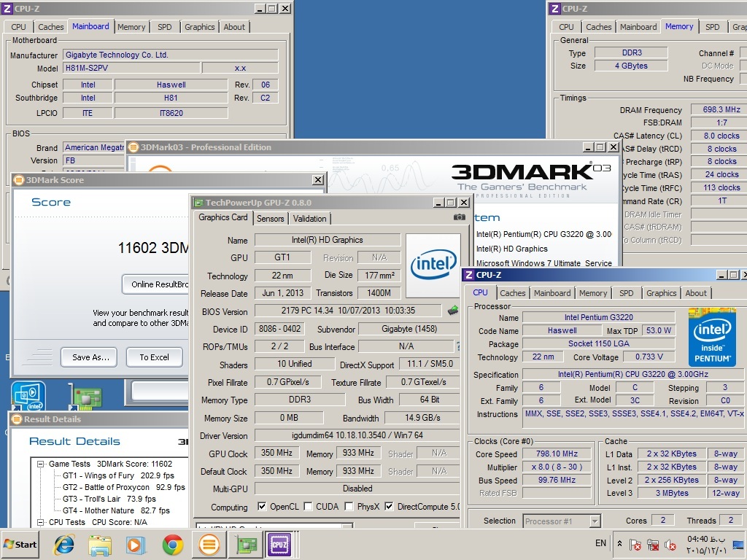Launch Windows Media Player from taskbar
Image resolution: width=747 pixels, height=560 pixels.
click(x=136, y=544)
